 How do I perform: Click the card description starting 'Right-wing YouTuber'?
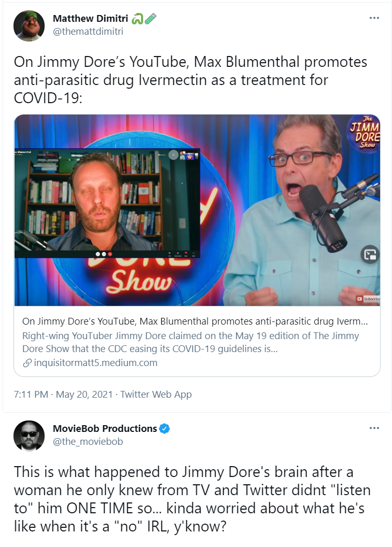(190, 342)
